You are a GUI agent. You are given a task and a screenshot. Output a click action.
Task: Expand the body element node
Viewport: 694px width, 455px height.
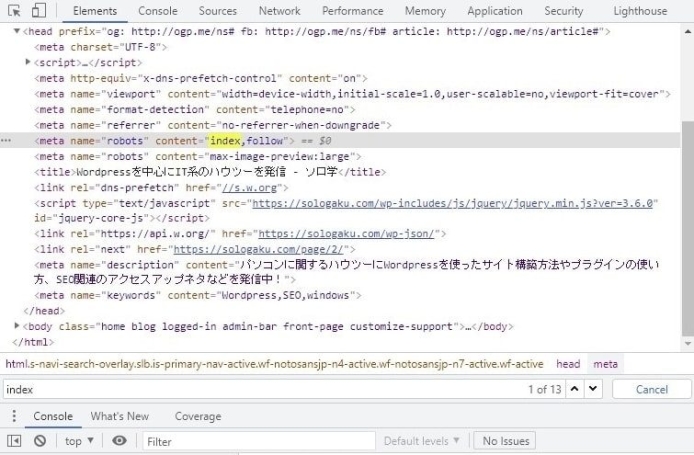pos(17,326)
